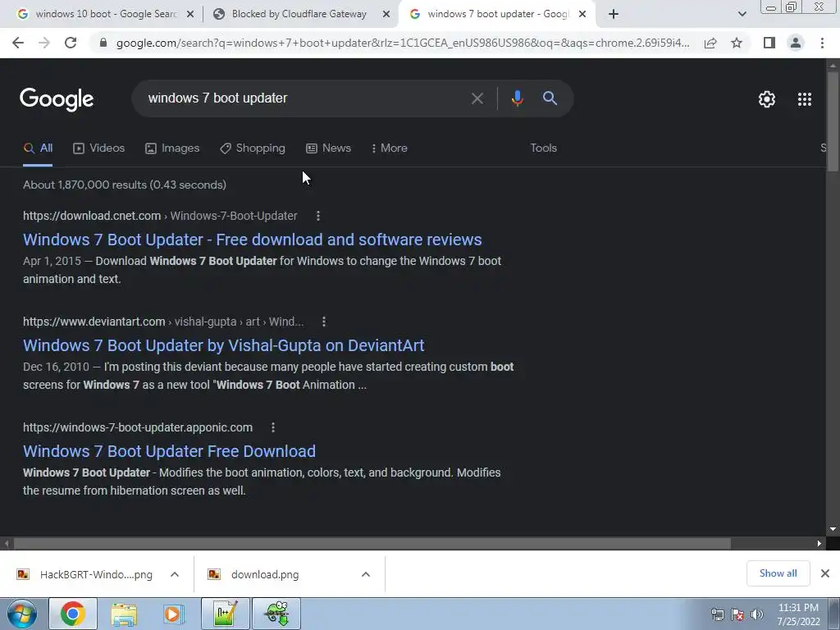Click the windows-7-boot-updater.apponic.com URL text
840x630 pixels.
(138, 427)
